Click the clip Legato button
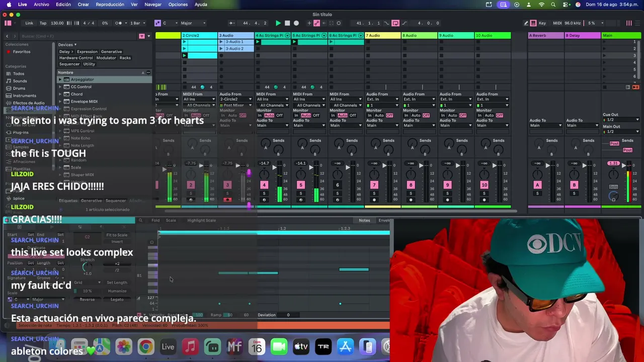Screen dimensions: 644x362 point(117,300)
